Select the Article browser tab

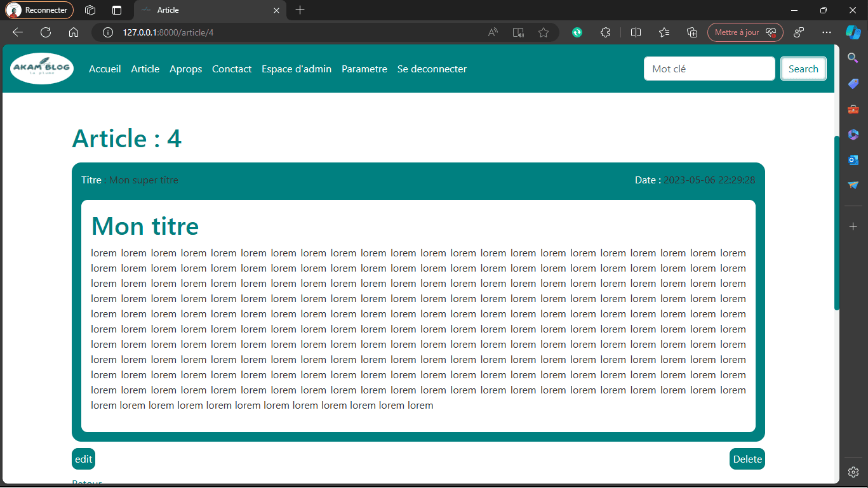click(x=210, y=10)
